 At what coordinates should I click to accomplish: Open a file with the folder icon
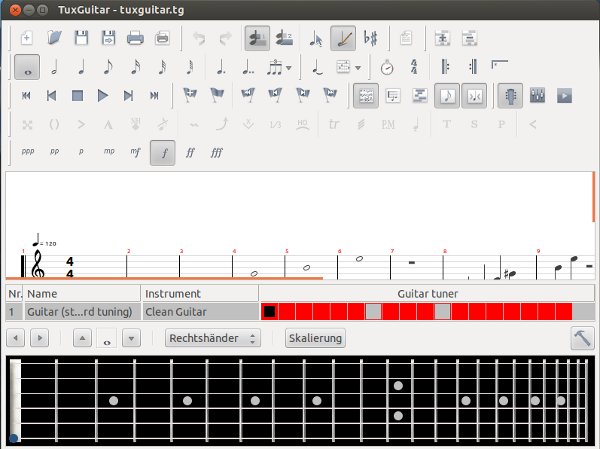coord(54,38)
